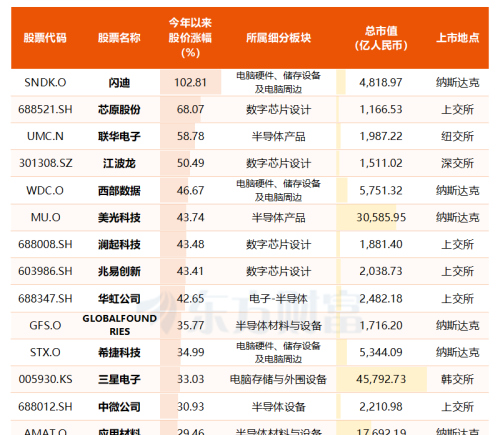Select stock code MU.O
Image resolution: width=500 pixels, height=435 pixels.
(45, 218)
